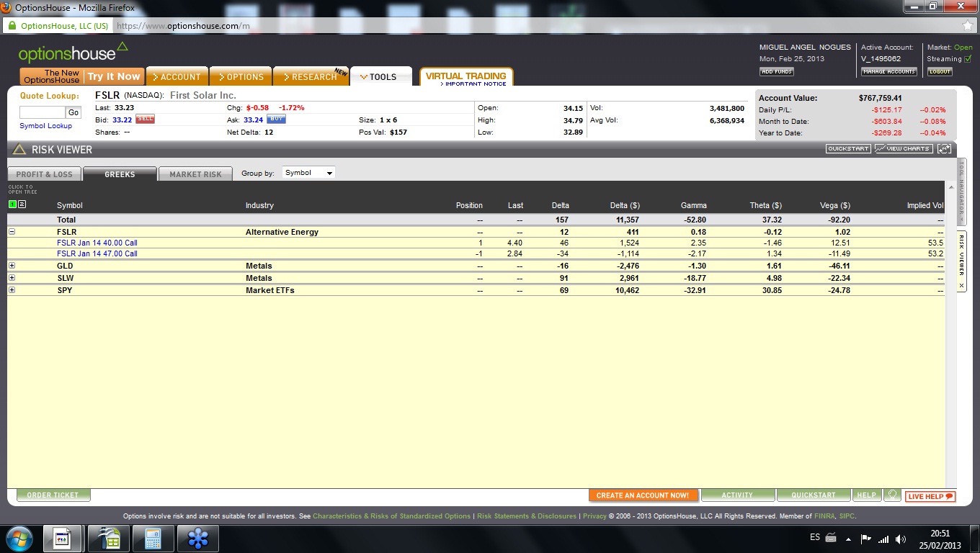The width and height of the screenshot is (980, 553).
Task: Open the second pinned taskbar app
Action: (109, 538)
